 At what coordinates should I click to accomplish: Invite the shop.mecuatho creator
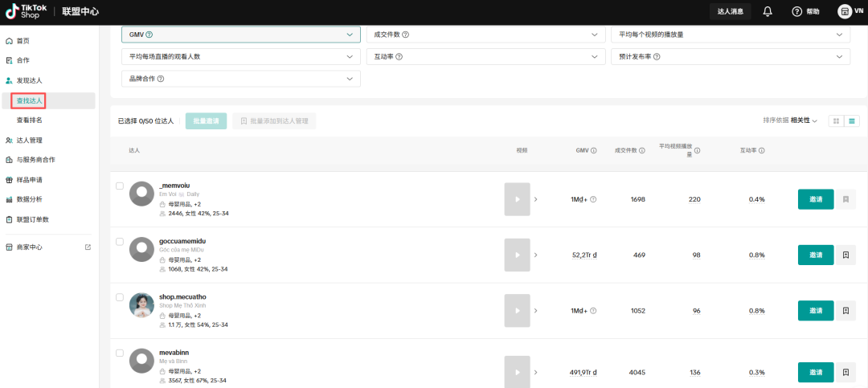(x=816, y=311)
